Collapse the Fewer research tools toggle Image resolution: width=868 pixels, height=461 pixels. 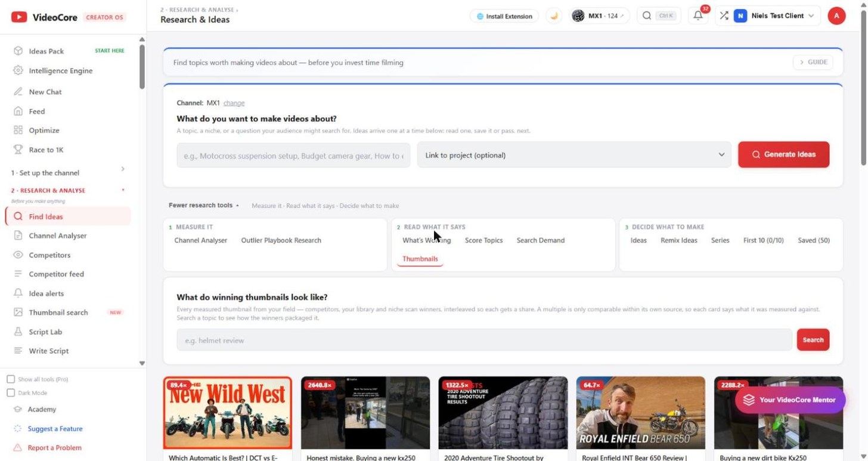tap(204, 205)
